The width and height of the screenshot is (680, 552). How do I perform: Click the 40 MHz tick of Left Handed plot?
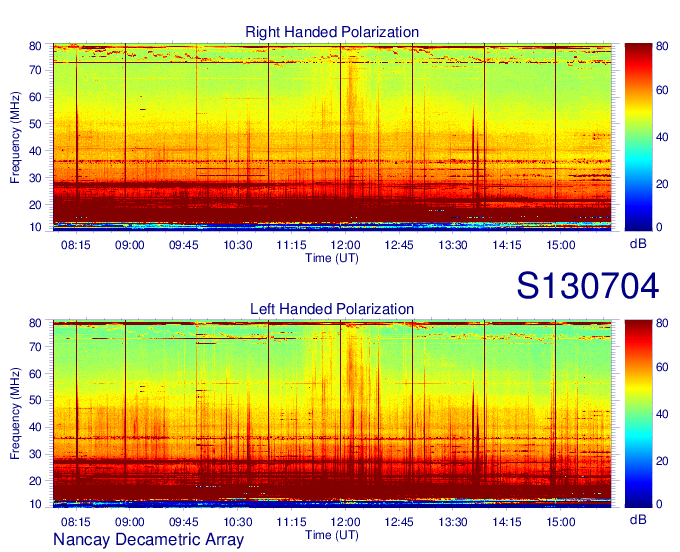tap(35, 428)
